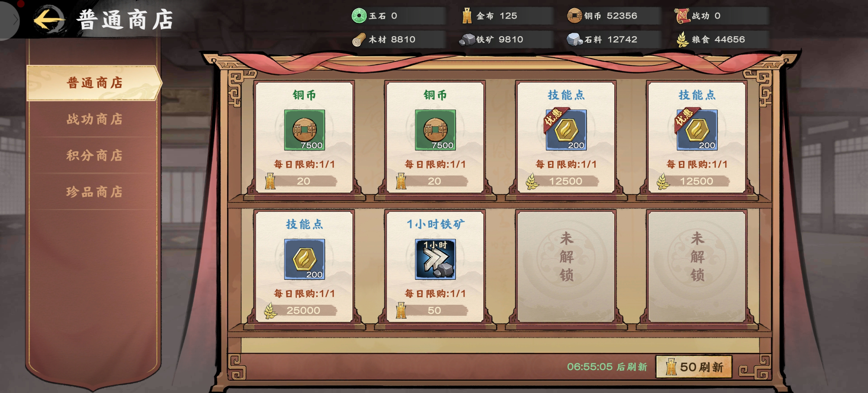Select the second 铜币 7500 item icon
This screenshot has width=868, height=393.
coord(435,130)
